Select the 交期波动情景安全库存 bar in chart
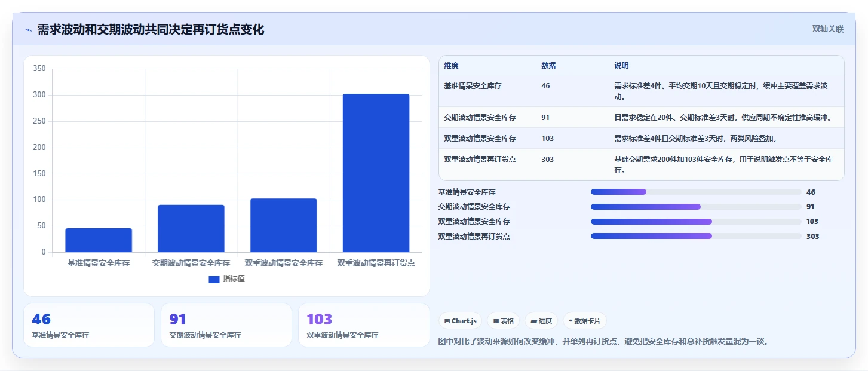This screenshot has height=371, width=868. tap(191, 228)
